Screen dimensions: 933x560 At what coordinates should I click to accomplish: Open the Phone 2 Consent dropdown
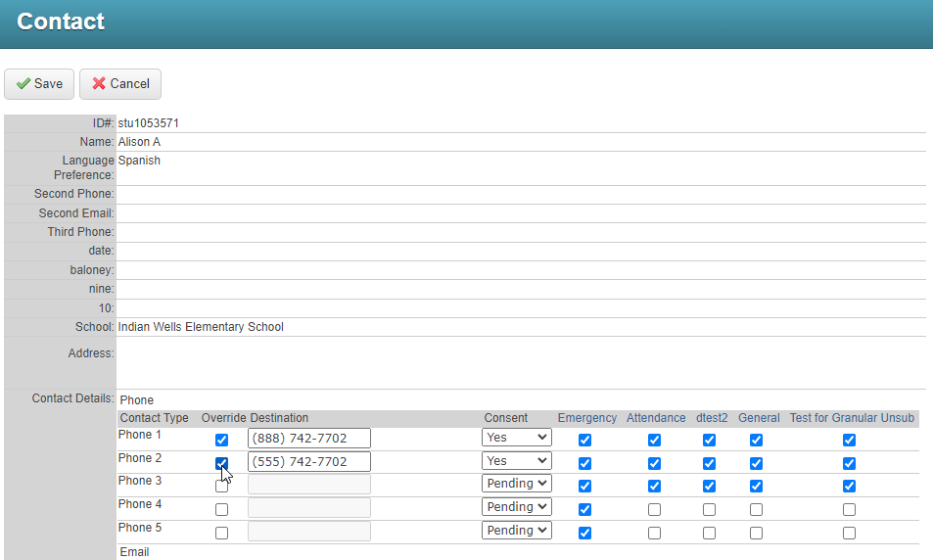pos(516,461)
